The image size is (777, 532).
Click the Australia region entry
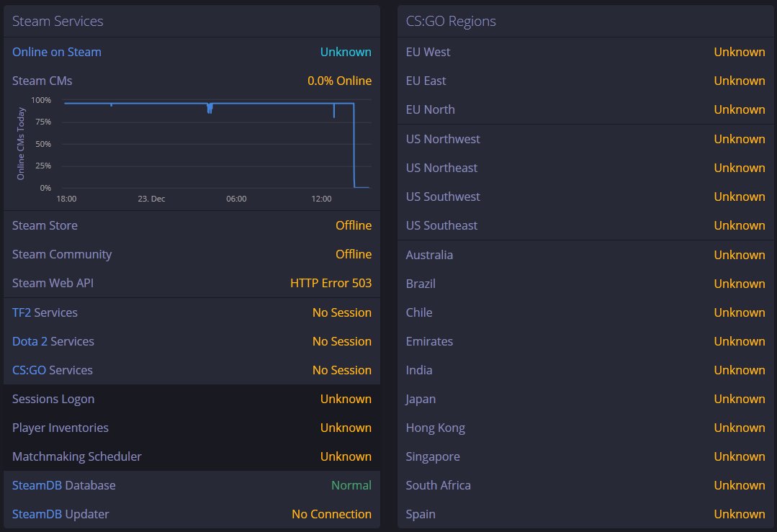429,255
